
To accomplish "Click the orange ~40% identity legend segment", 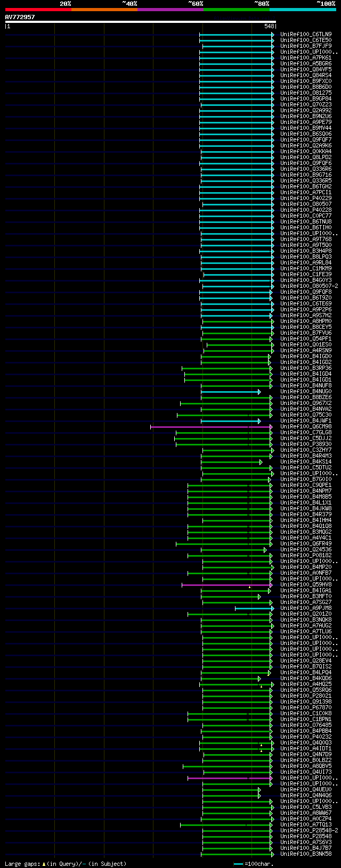I will click(104, 9).
